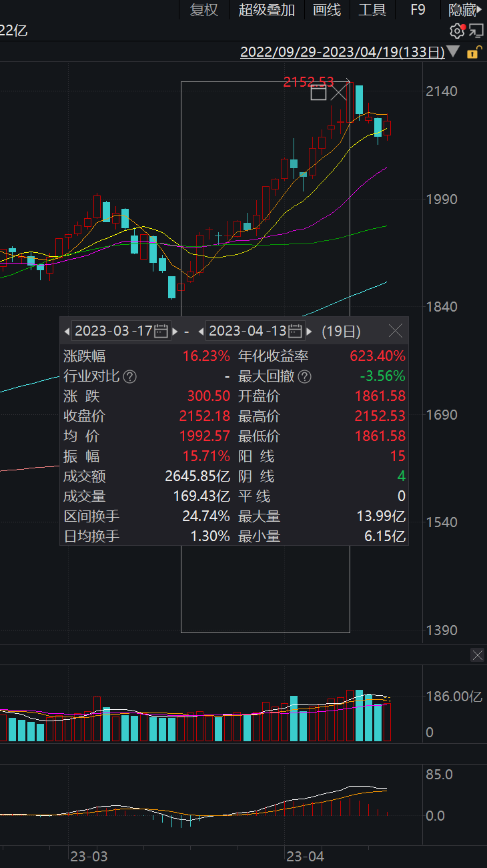
Task: Click the (19日) duration label
Action: [341, 331]
